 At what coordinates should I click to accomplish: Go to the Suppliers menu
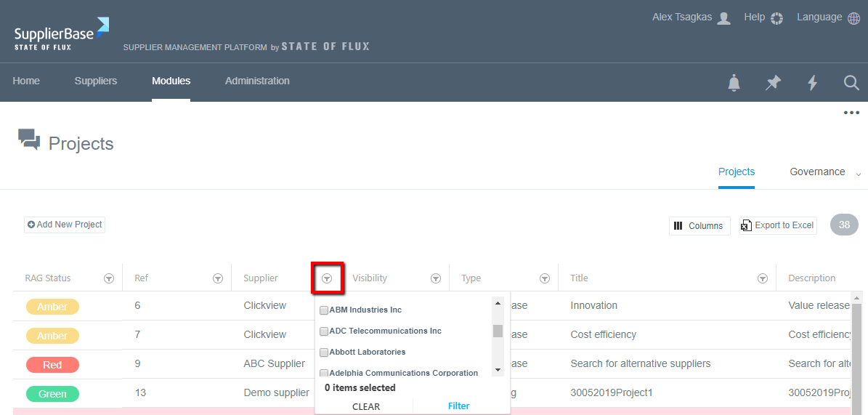pyautogui.click(x=96, y=81)
